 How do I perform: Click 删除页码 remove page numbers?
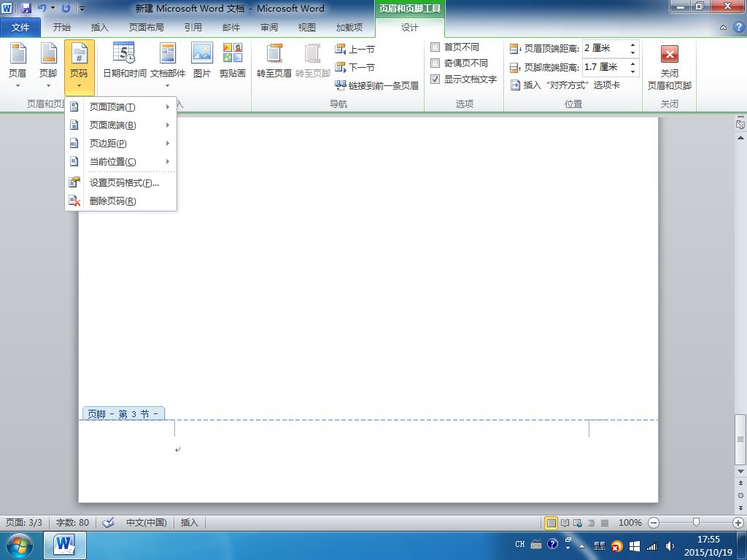click(121, 201)
